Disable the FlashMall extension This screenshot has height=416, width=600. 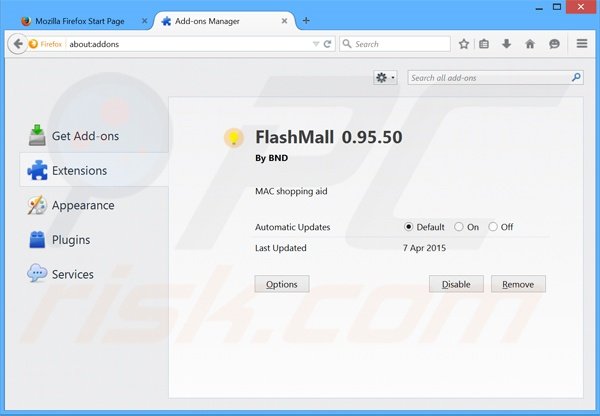(x=456, y=284)
